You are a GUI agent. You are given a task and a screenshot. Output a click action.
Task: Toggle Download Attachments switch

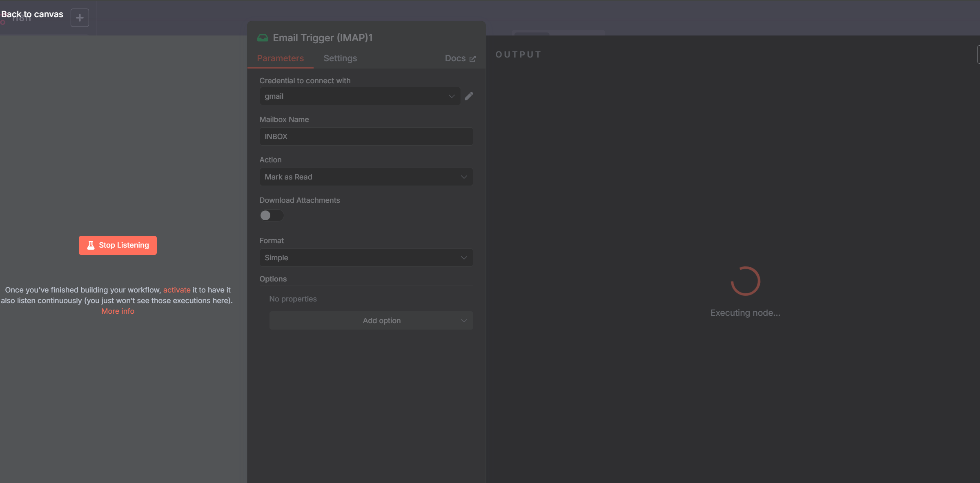point(272,215)
